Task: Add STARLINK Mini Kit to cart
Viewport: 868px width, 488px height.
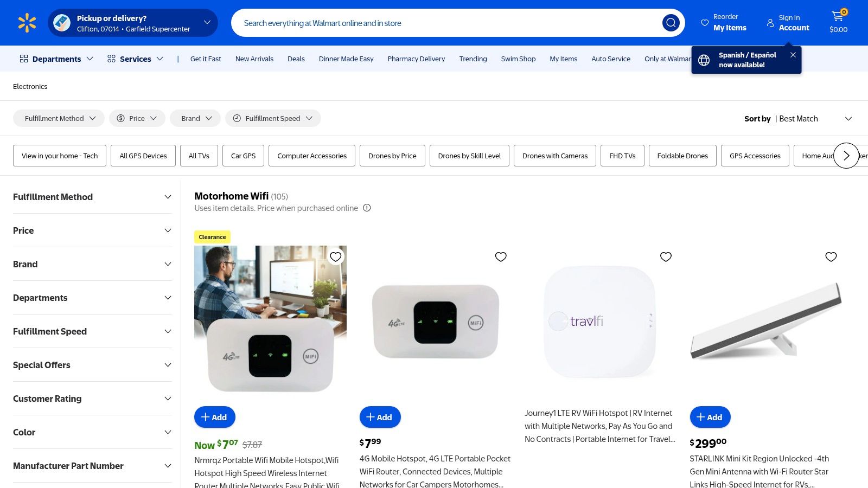Action: [710, 417]
